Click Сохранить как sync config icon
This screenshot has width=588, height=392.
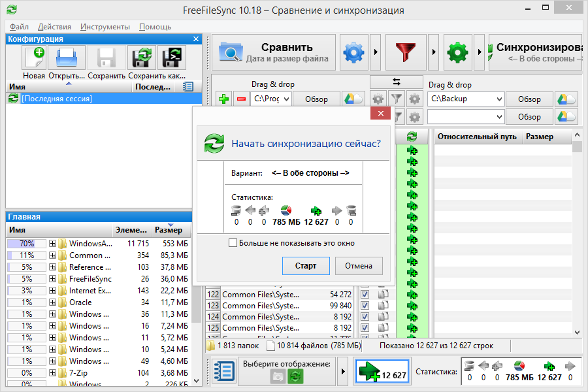tap(141, 59)
